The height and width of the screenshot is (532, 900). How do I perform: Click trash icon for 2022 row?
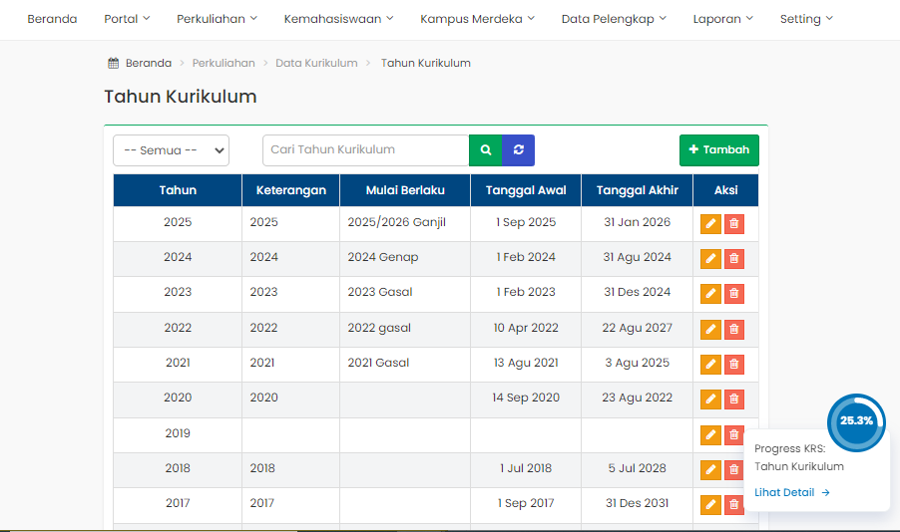tap(734, 329)
